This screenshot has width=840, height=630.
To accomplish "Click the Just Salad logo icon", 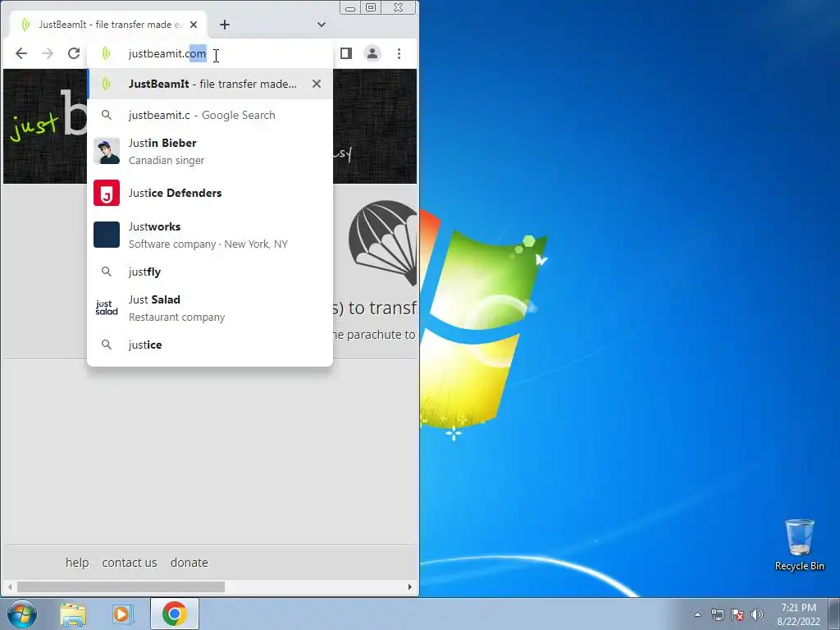I will 107,308.
